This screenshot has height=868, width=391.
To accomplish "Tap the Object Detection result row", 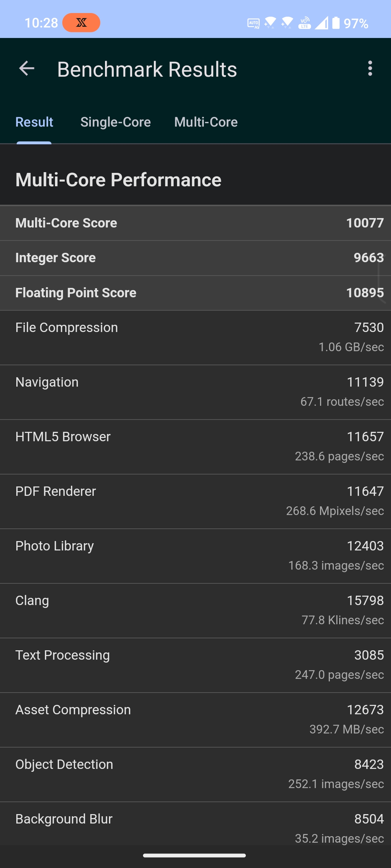I will coord(195,774).
